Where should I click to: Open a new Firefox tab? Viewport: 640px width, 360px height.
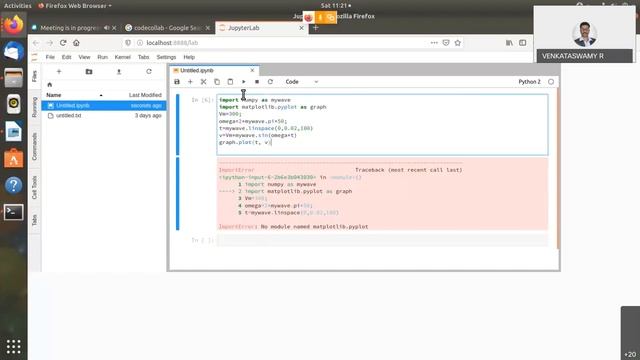[316, 28]
